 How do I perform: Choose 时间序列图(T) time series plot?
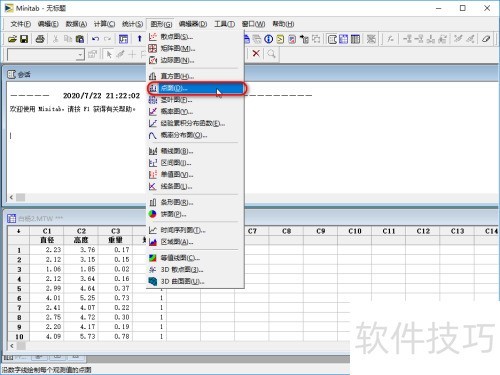[195, 230]
